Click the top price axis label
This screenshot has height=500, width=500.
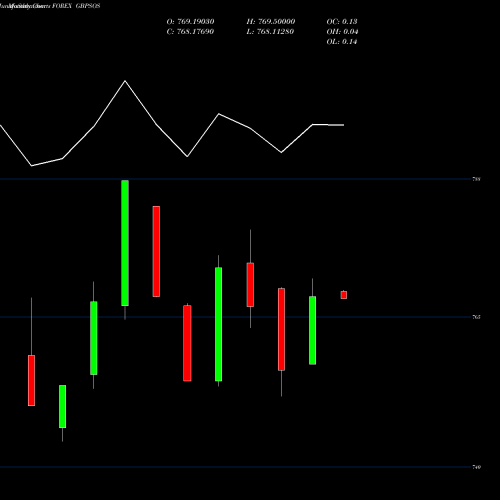click(477, 179)
